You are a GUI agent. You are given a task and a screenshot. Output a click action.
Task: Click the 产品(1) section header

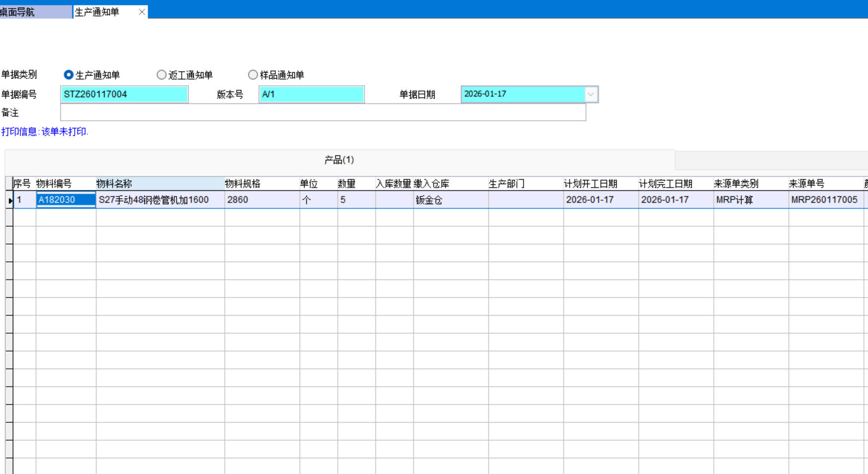coord(339,160)
